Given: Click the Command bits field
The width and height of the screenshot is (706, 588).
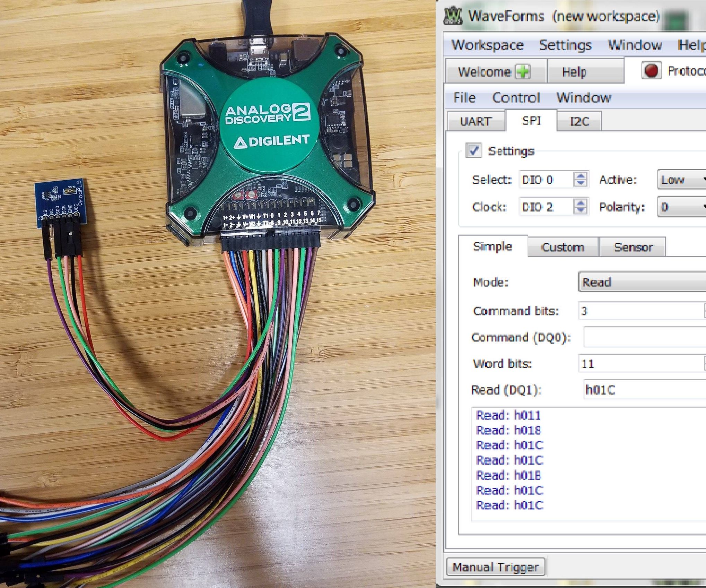Looking at the screenshot, I should [641, 311].
